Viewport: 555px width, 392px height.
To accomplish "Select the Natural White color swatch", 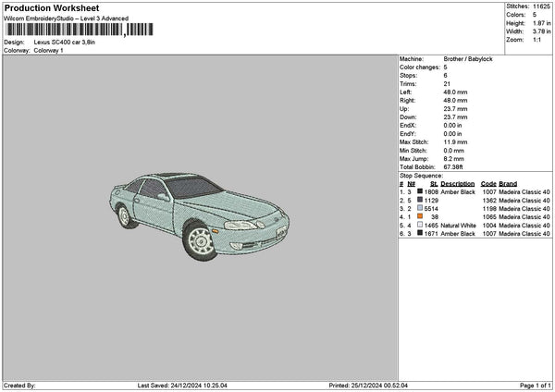I will click(420, 226).
